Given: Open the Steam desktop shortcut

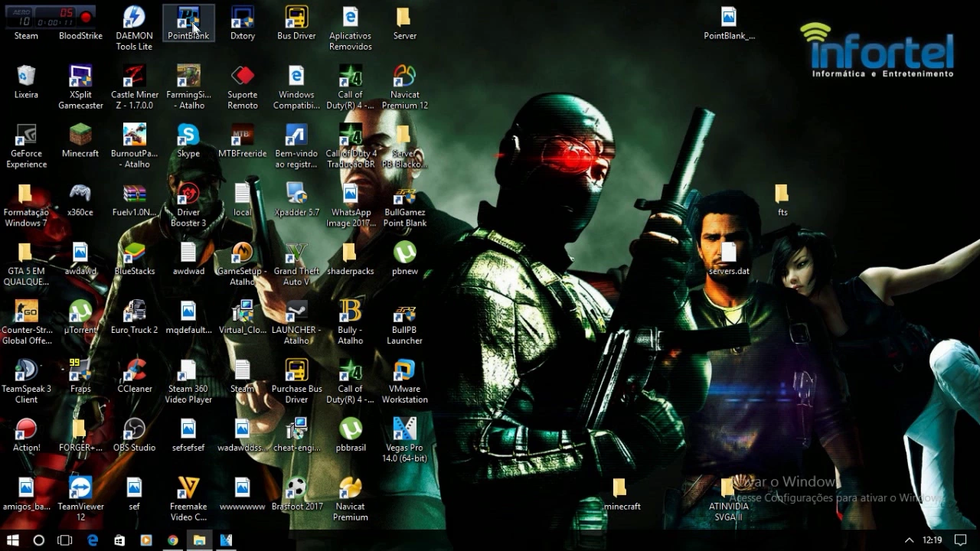Looking at the screenshot, I should point(26,24).
